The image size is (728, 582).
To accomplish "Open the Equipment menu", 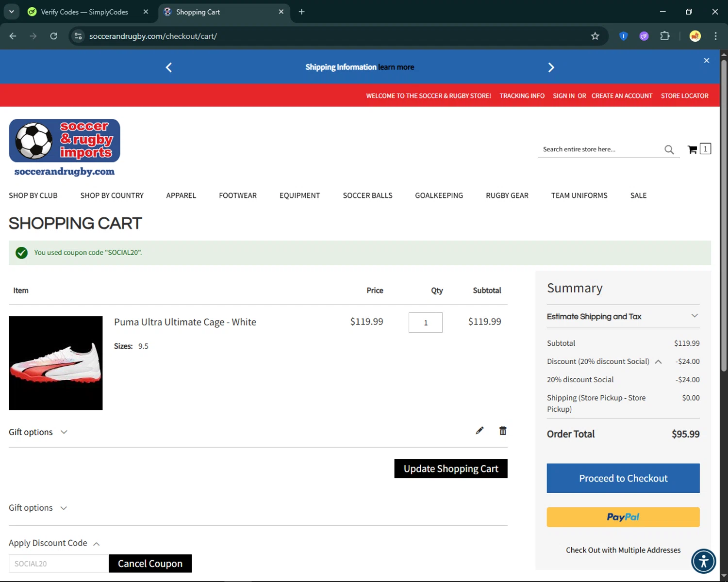I will pos(300,195).
